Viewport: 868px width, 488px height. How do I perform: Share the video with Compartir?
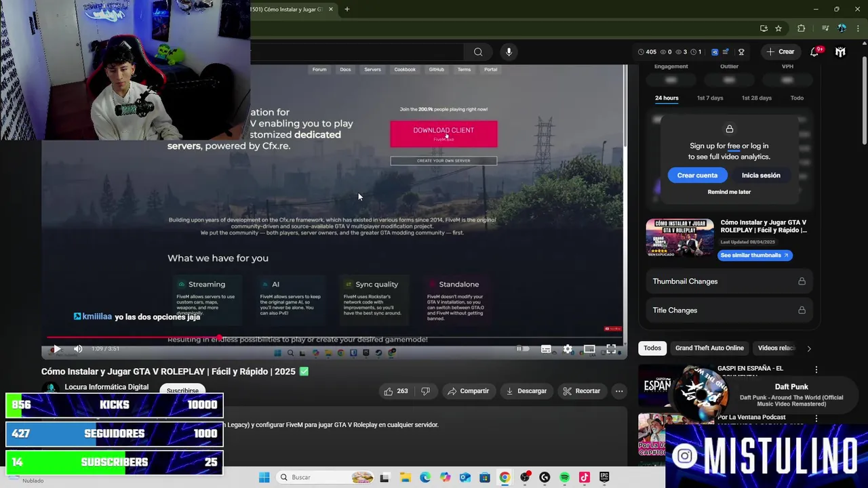click(468, 391)
